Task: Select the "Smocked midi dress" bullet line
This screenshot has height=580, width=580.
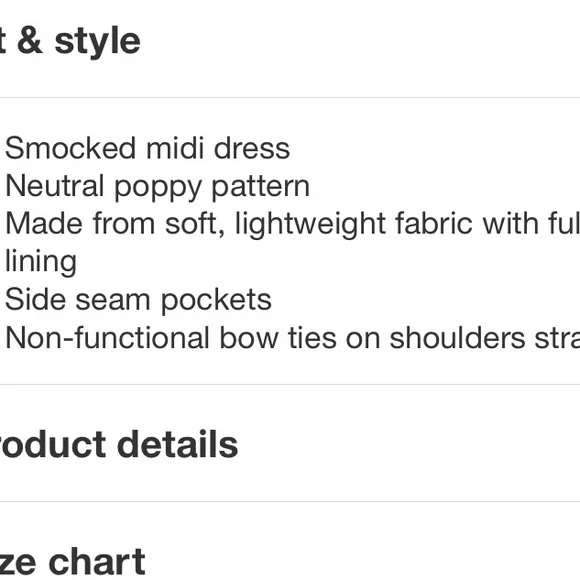Action: 147,148
